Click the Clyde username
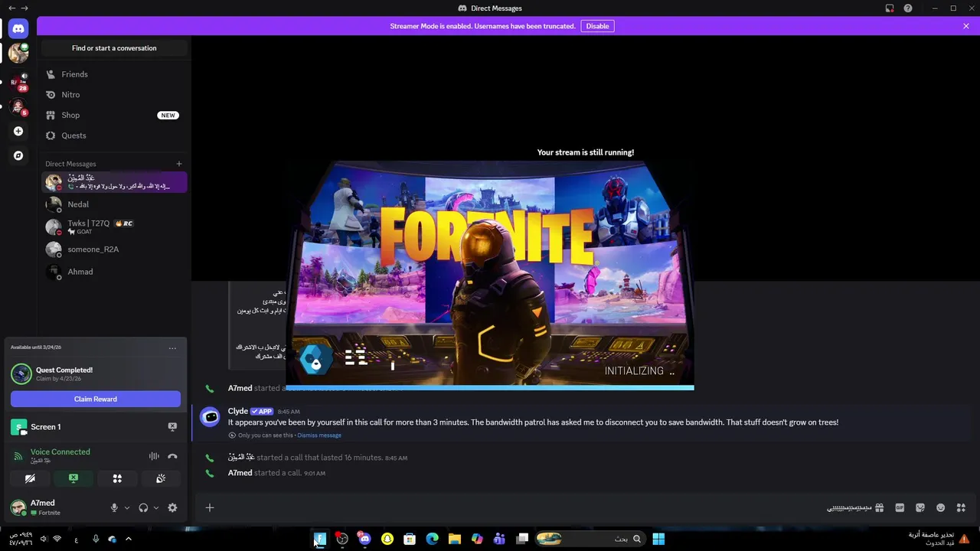The image size is (980, 551). [x=238, y=411]
